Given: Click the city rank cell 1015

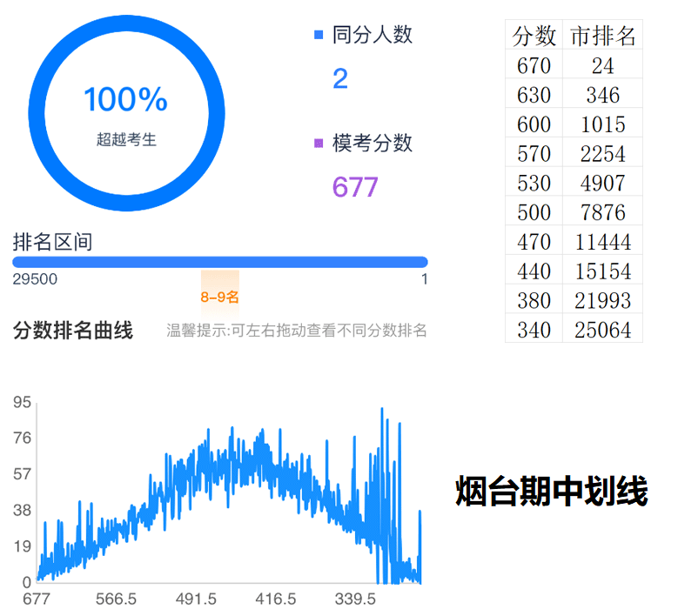Looking at the screenshot, I should pyautogui.click(x=602, y=124).
